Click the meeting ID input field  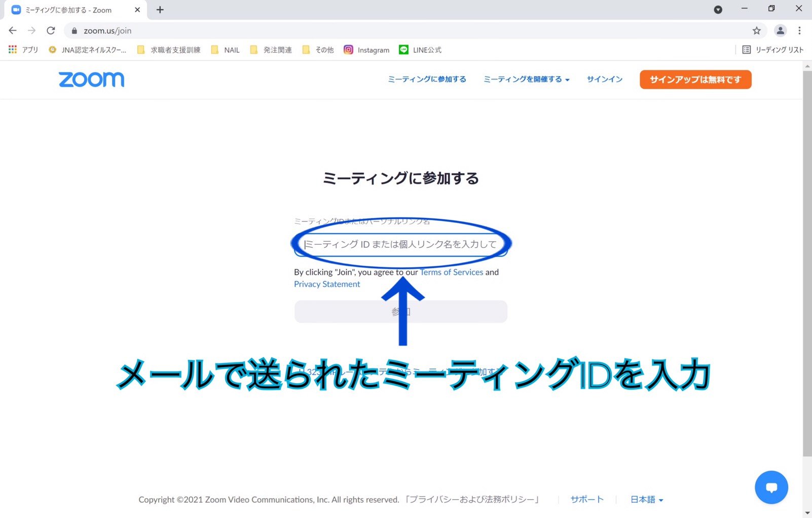400,244
